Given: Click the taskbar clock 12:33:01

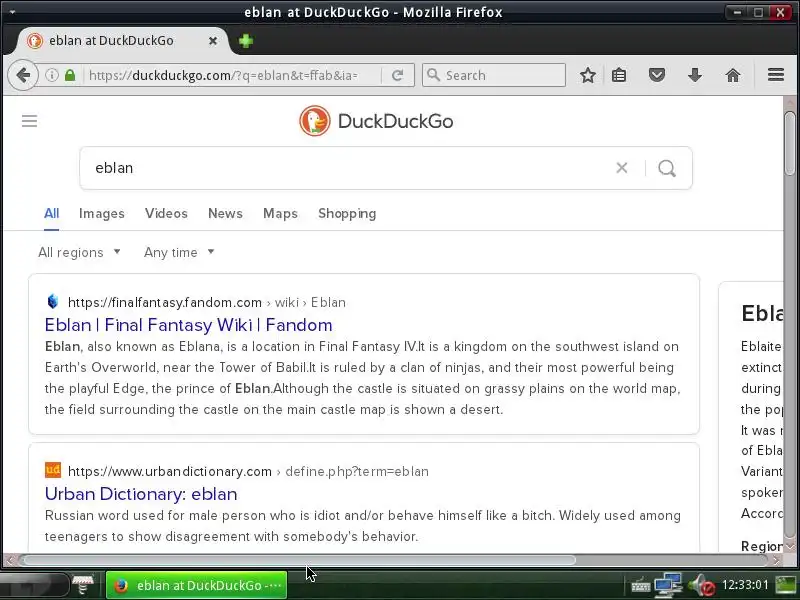Looking at the screenshot, I should (x=745, y=585).
